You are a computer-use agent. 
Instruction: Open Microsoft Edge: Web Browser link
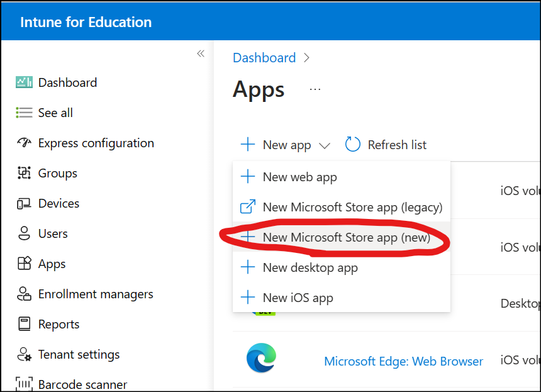[x=403, y=361]
